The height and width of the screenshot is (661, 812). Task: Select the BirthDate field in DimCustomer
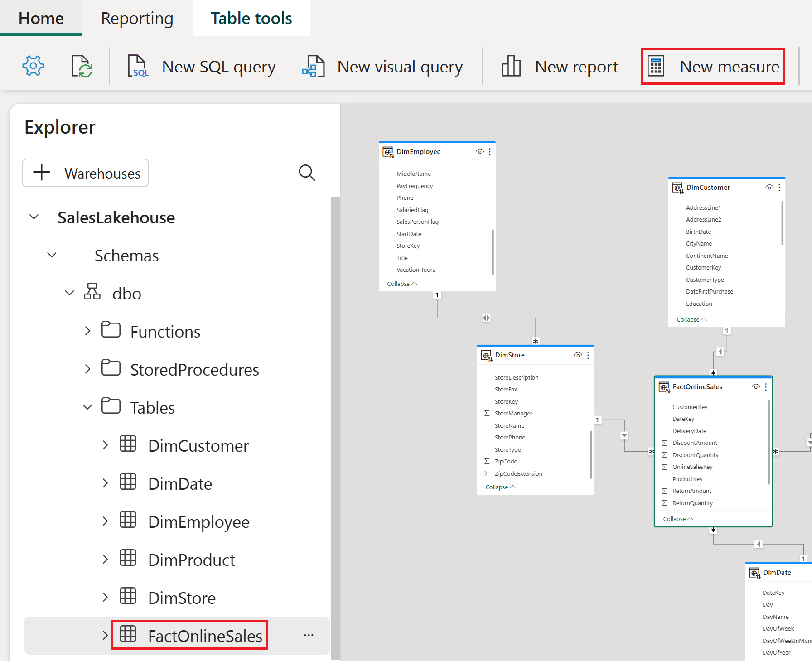698,232
